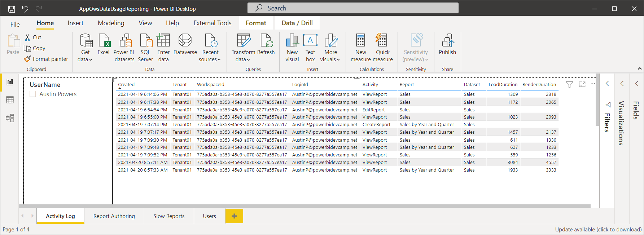
Task: Cut the selected visual
Action: point(33,37)
